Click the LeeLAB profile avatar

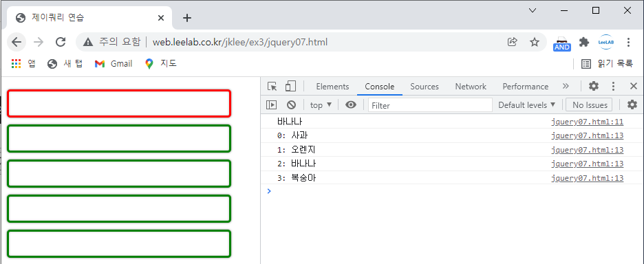pyautogui.click(x=605, y=42)
